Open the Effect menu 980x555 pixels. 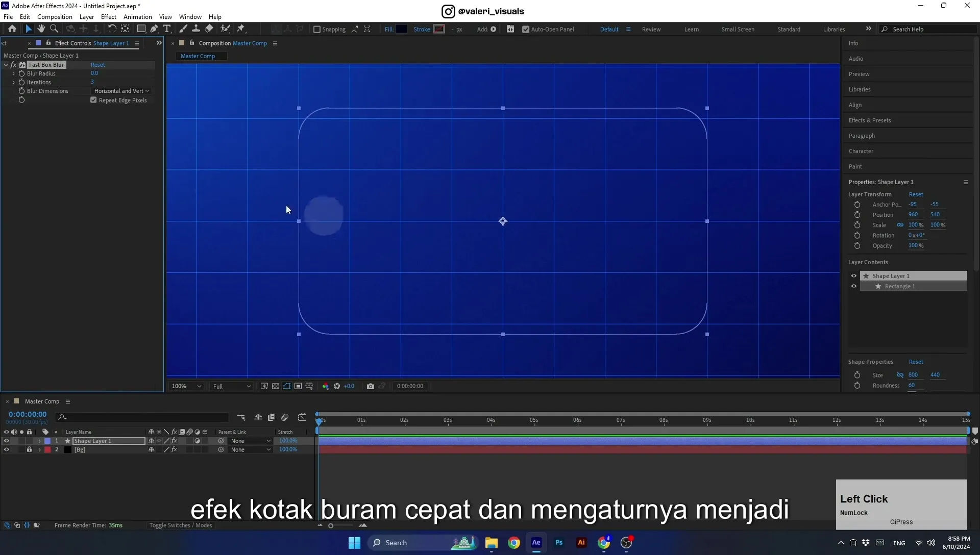[x=109, y=17]
